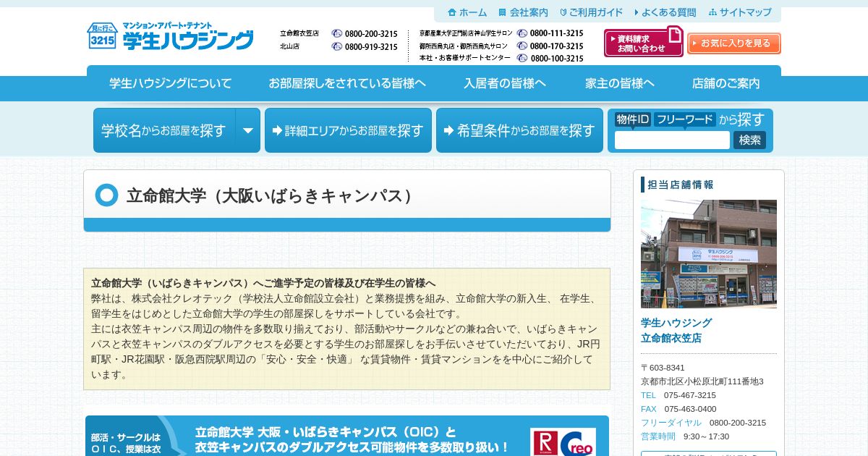Click 本社・お客様サポートセンター label
This screenshot has width=868, height=456.
coord(465,58)
